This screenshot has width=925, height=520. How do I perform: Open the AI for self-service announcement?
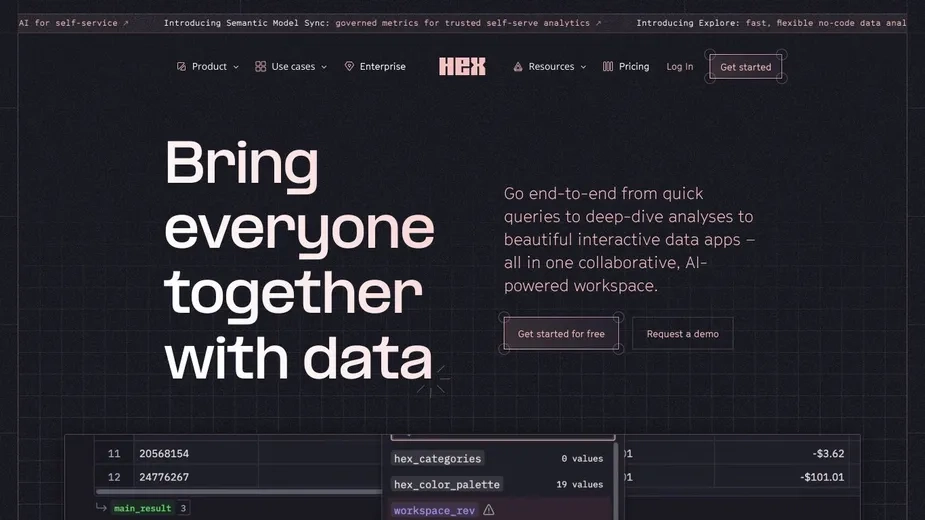(x=73, y=23)
